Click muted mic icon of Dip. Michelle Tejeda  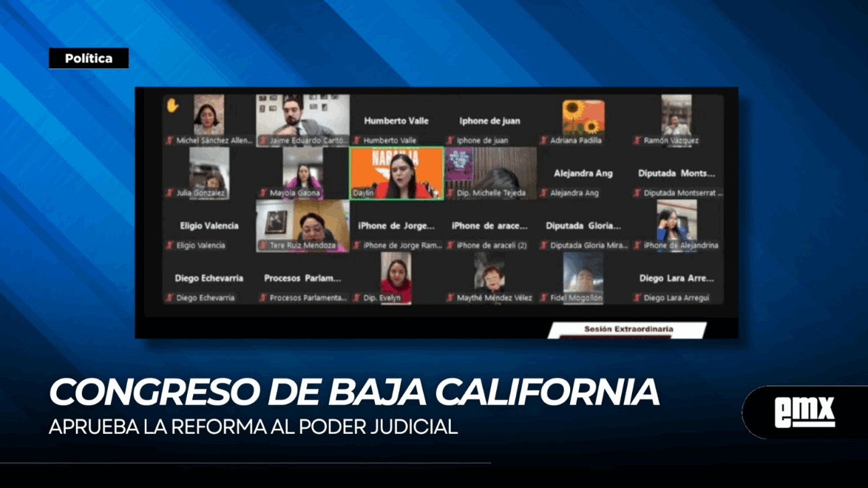[451, 193]
